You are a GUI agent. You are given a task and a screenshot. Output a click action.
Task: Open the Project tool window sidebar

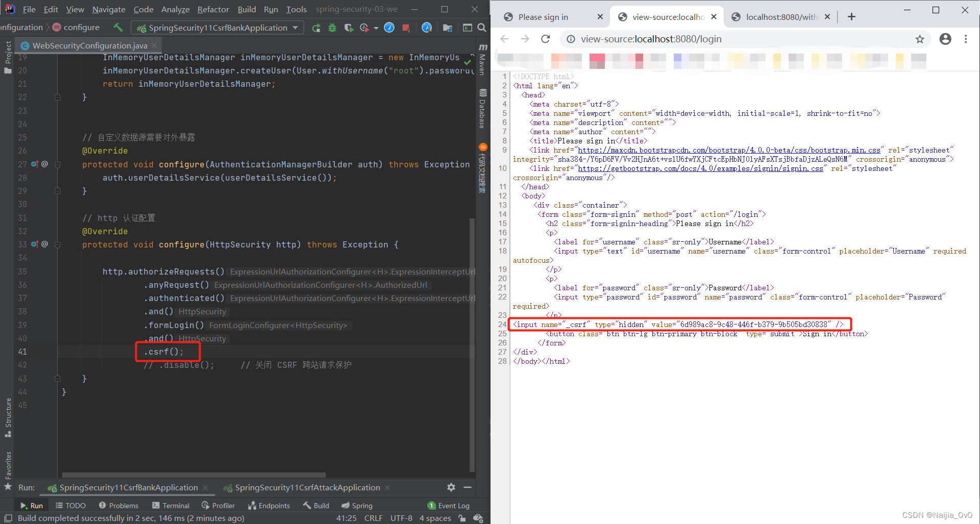pyautogui.click(x=8, y=57)
